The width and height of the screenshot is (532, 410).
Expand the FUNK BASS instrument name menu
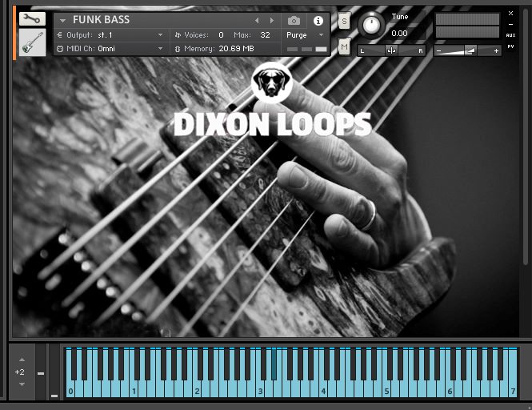point(63,21)
